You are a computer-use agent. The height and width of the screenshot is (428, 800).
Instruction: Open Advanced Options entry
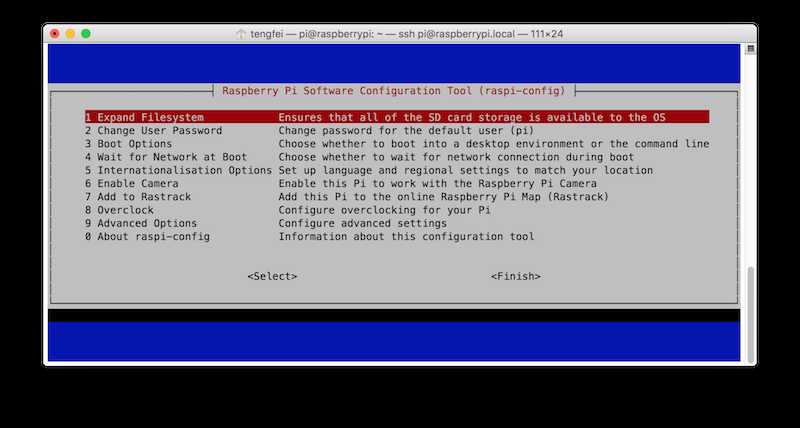(x=141, y=223)
